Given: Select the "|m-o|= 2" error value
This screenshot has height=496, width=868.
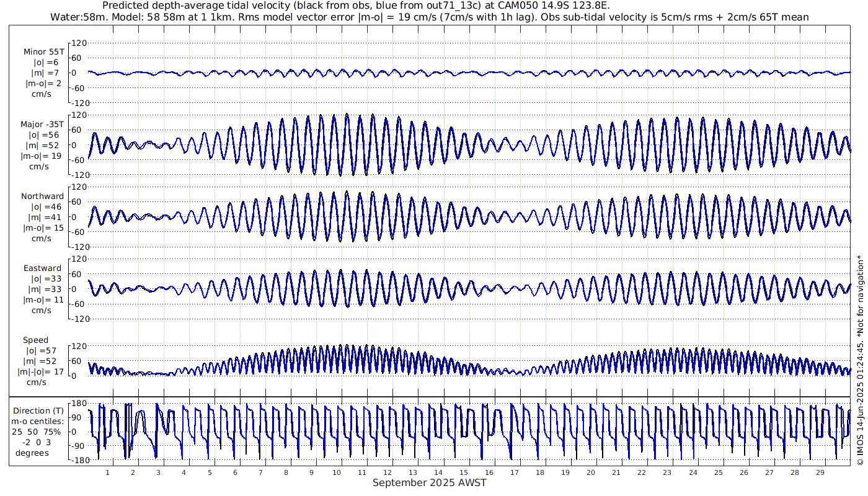Looking at the screenshot, I should (43, 84).
